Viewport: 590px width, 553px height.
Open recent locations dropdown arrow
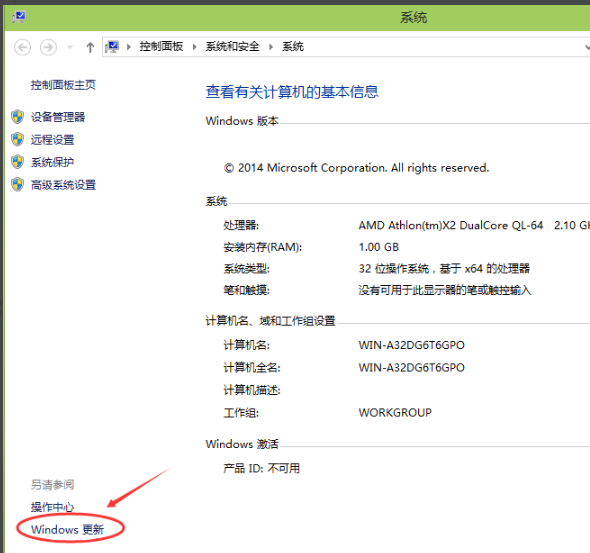click(x=70, y=47)
